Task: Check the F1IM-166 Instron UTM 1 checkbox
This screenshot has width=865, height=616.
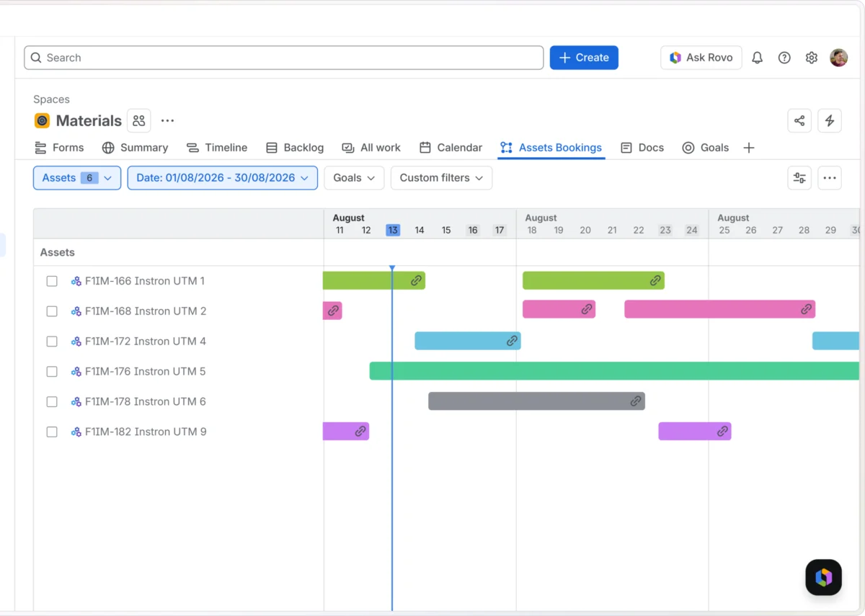Action: (52, 281)
